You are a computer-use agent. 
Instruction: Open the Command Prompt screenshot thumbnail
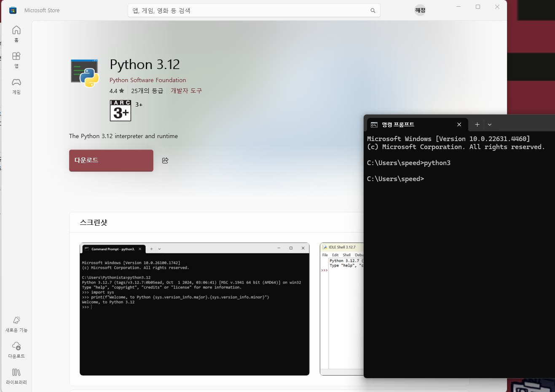coord(194,309)
